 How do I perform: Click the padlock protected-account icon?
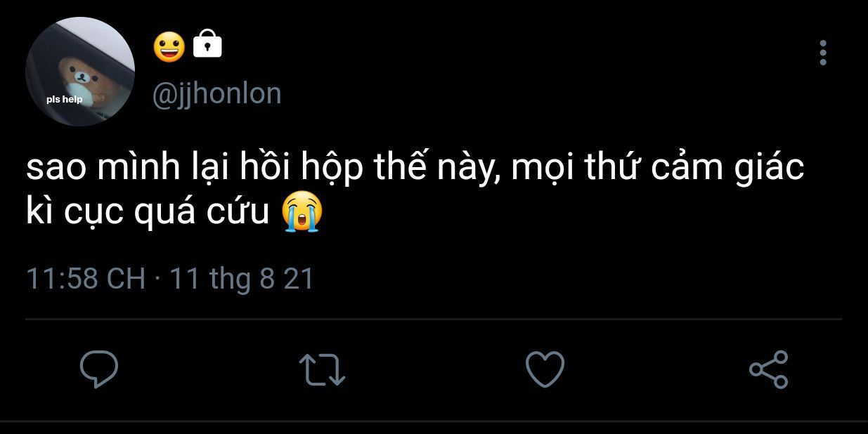207,44
